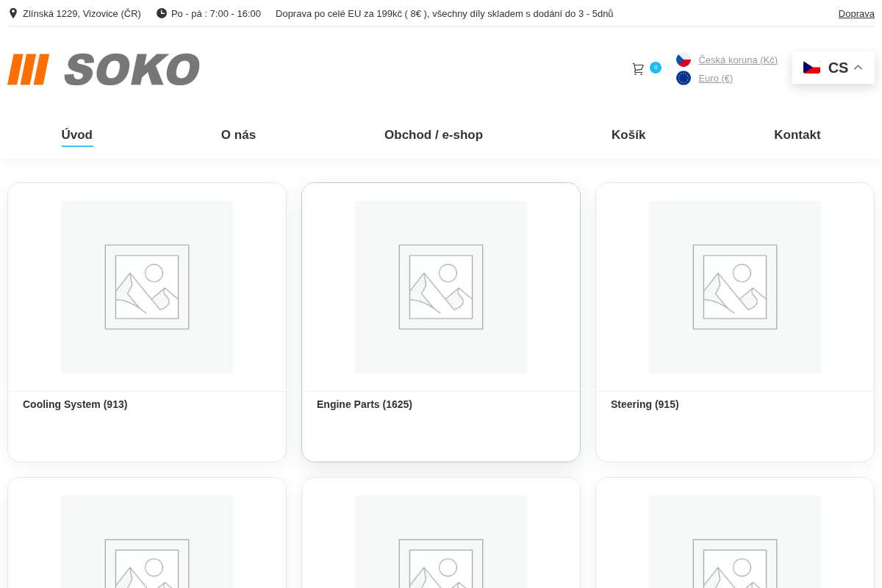Open Engine Parts (1625) category
The image size is (882, 588).
[365, 404]
